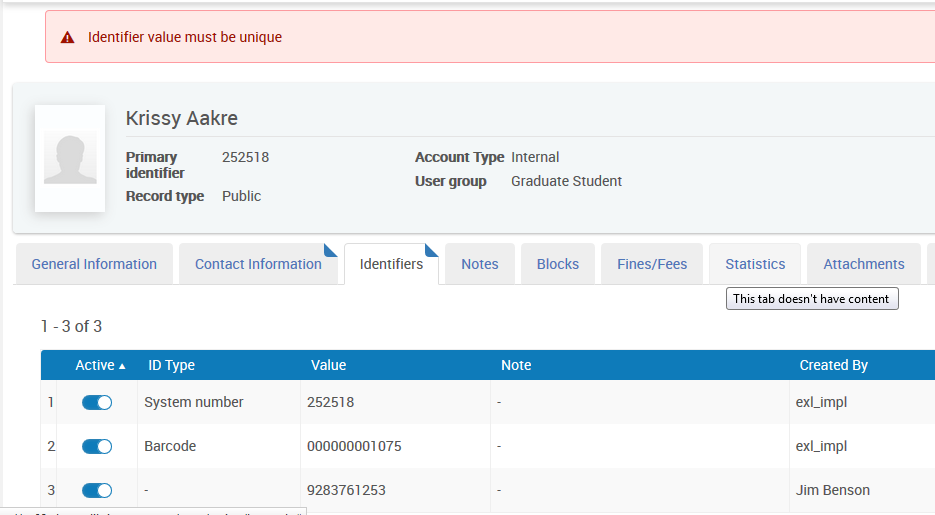Click the Value column header
The image size is (935, 515).
[x=328, y=365]
